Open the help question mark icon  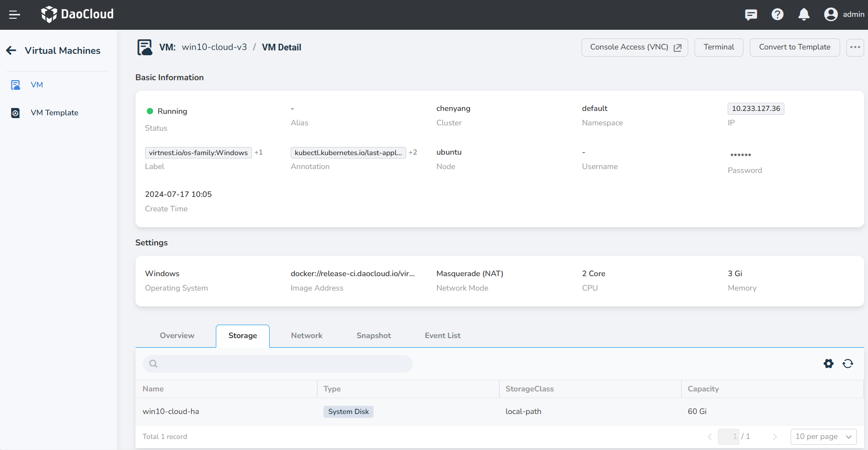pyautogui.click(x=777, y=15)
